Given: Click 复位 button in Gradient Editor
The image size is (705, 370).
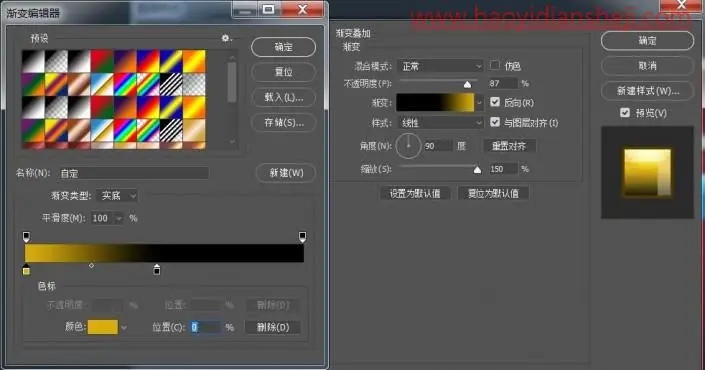Looking at the screenshot, I should (x=283, y=72).
